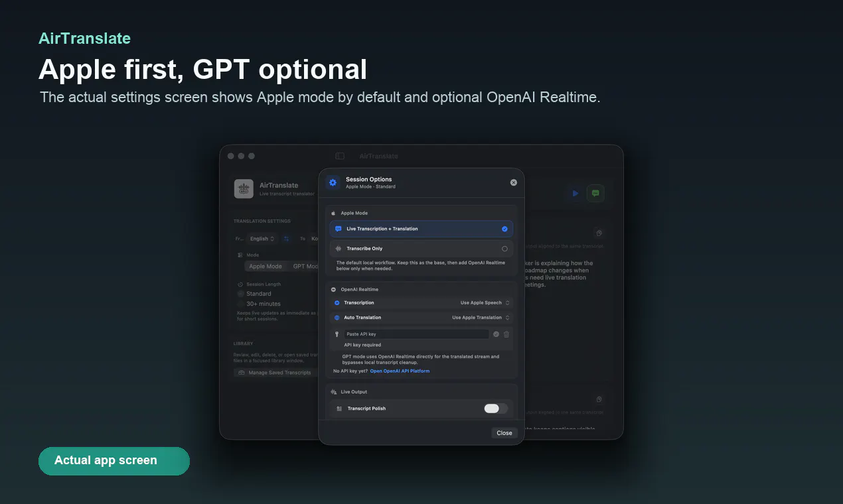
Task: Switch to the GPT Mode tab
Action: coord(305,267)
